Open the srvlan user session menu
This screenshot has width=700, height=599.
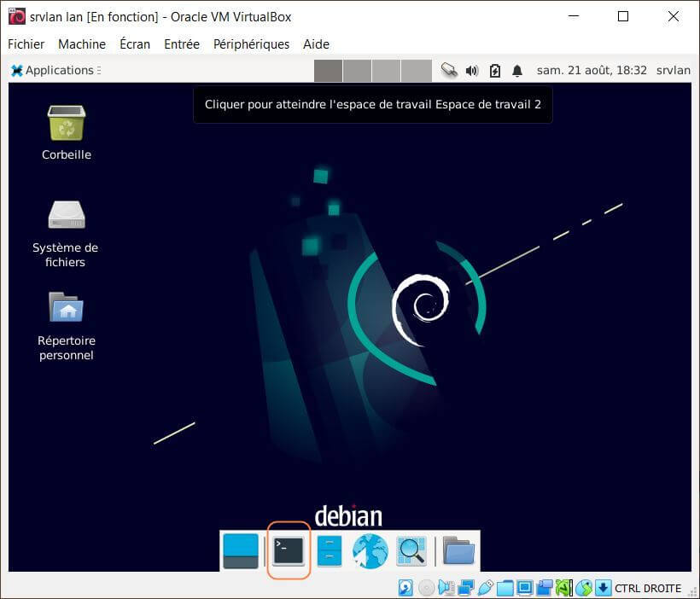click(673, 70)
